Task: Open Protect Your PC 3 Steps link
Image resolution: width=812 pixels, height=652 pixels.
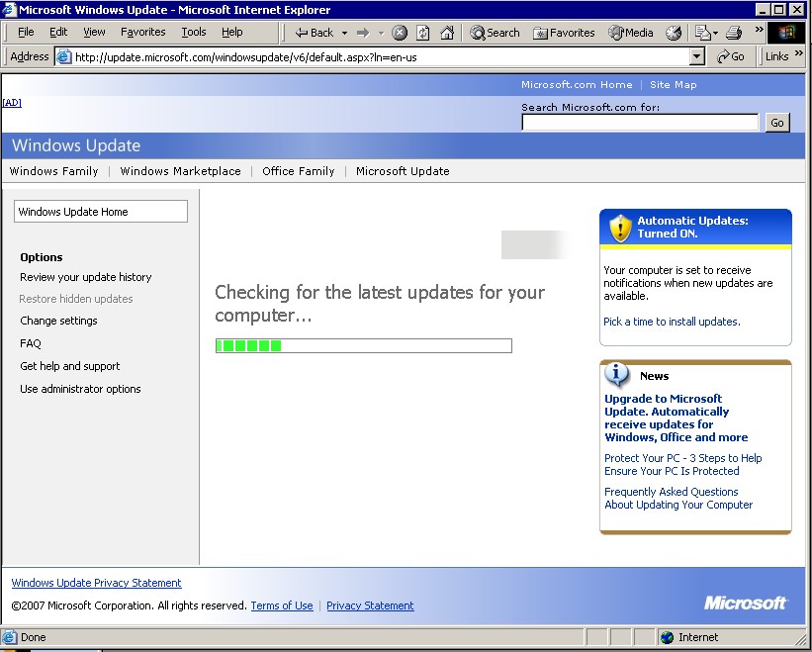Action: pyautogui.click(x=683, y=465)
